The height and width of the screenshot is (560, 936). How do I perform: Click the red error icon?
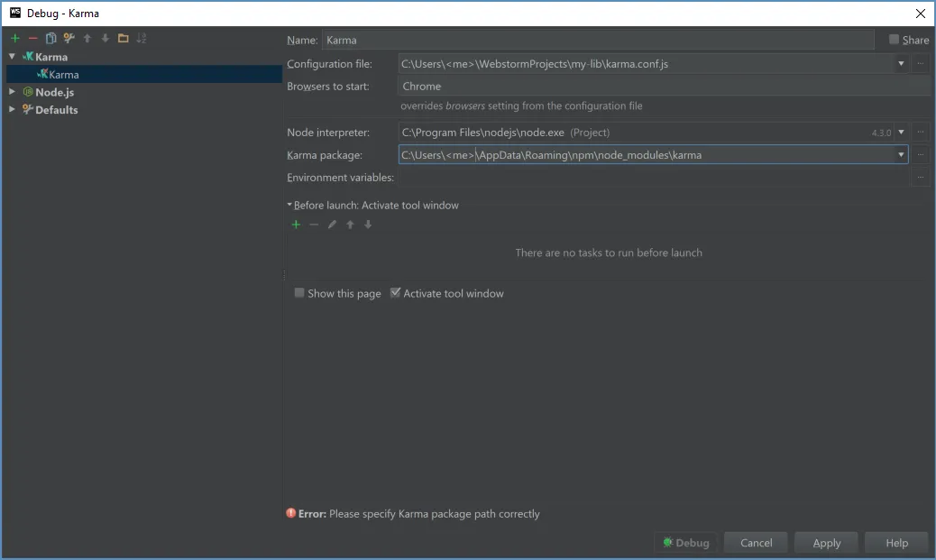pyautogui.click(x=290, y=513)
